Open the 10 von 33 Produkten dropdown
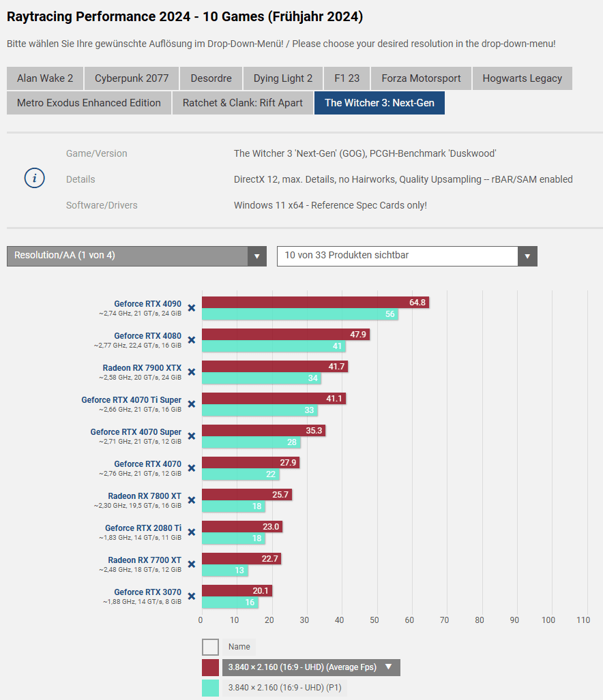603x700 pixels. (x=407, y=256)
